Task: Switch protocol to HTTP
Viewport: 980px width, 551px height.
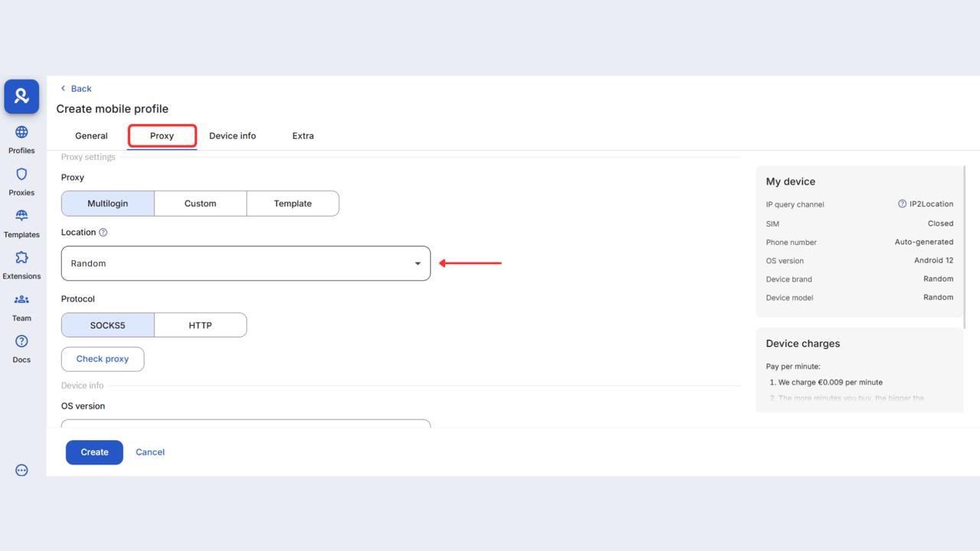Action: [200, 324]
